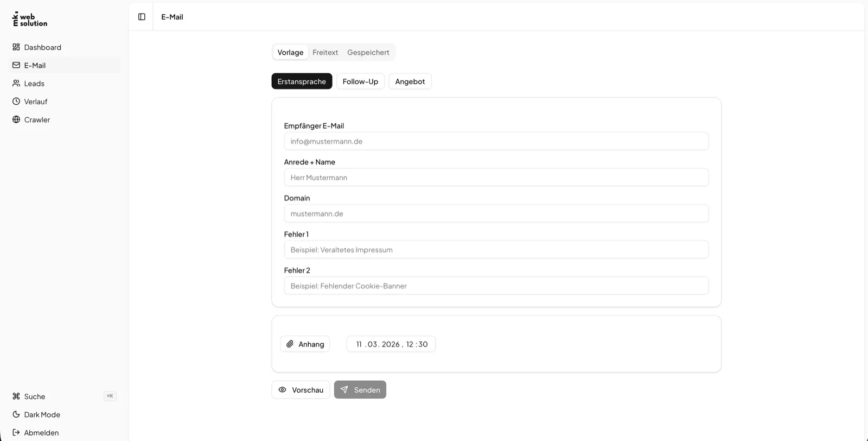Click into the Domain field
This screenshot has height=441, width=868.
pyautogui.click(x=496, y=213)
